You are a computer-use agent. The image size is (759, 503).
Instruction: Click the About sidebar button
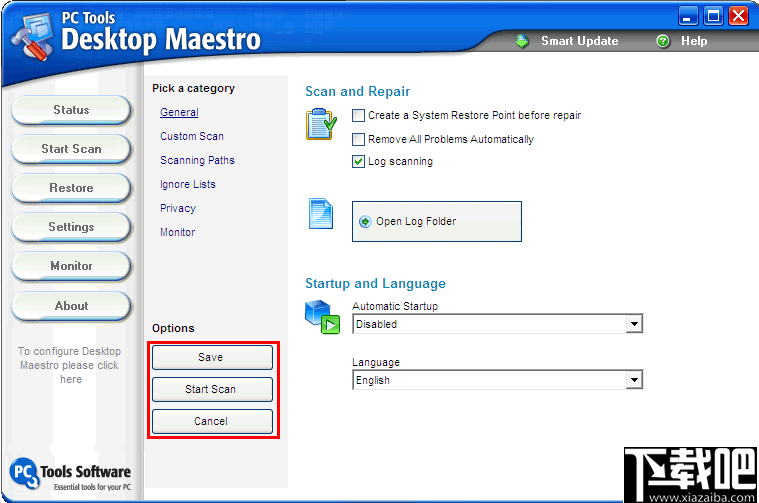[71, 306]
